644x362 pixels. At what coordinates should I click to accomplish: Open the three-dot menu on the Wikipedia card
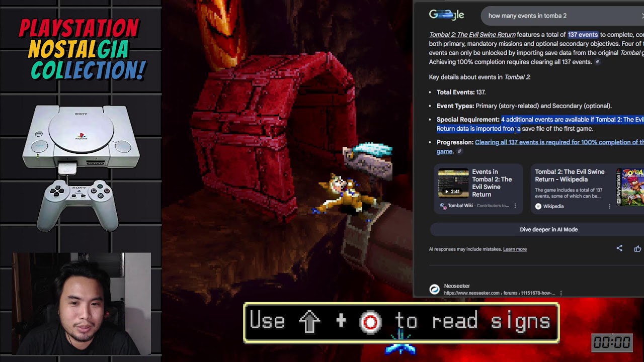coord(609,206)
